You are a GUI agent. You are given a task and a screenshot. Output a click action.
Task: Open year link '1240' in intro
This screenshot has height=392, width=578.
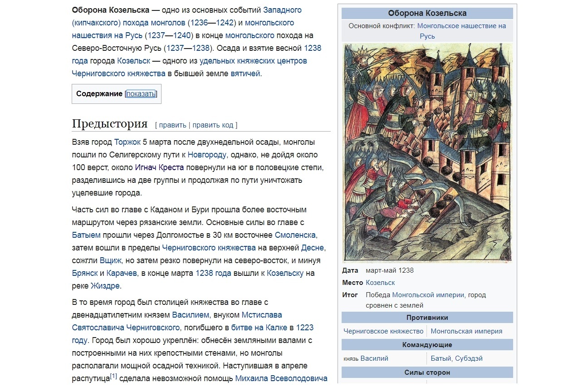(181, 35)
